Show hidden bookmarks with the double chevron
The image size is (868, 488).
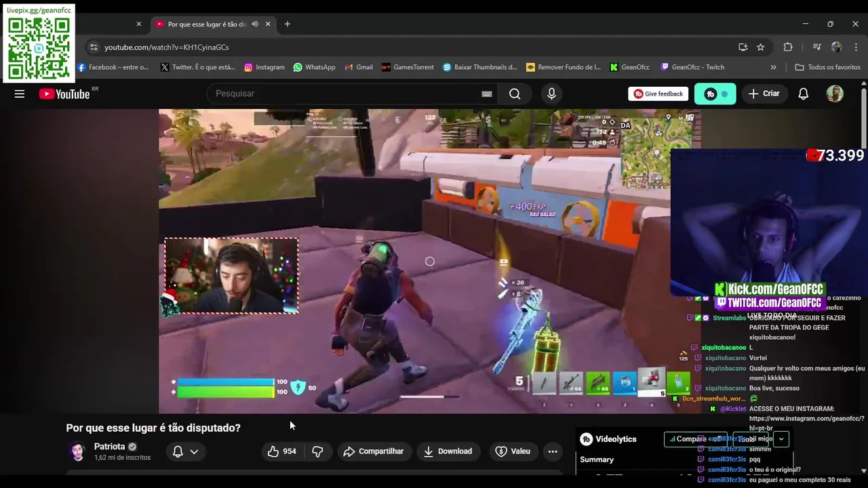click(773, 67)
